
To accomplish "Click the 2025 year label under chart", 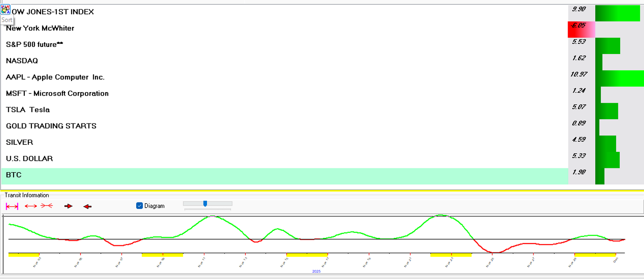I will tap(316, 271).
